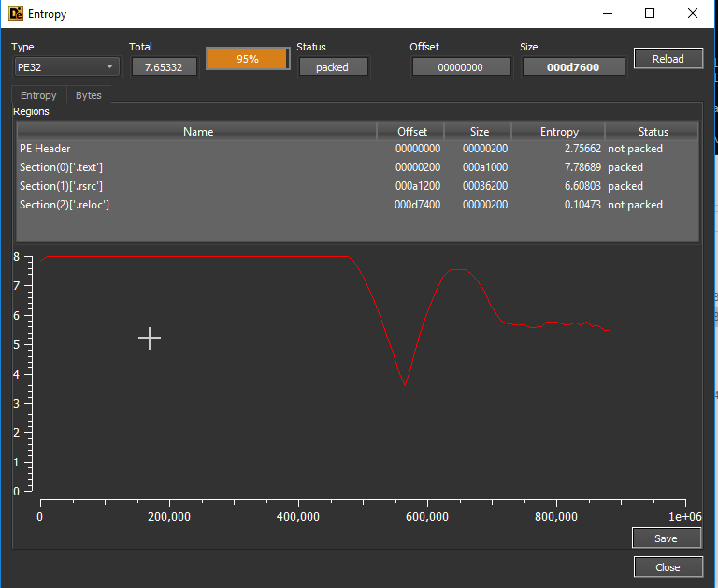718x588 pixels.
Task: Click entropy value 2.75662
Action: 582,149
